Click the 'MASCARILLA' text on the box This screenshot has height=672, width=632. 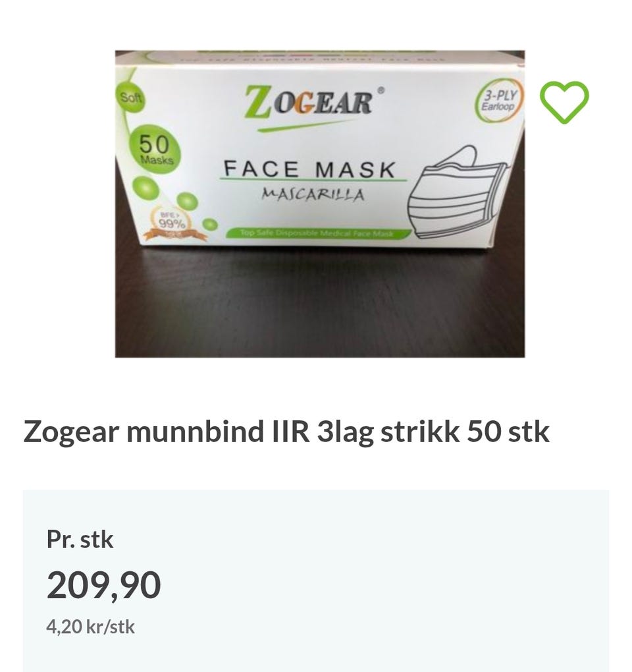click(313, 194)
